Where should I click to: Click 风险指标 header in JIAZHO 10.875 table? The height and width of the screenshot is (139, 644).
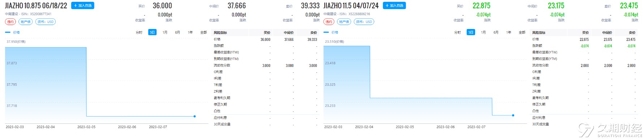(x=220, y=33)
